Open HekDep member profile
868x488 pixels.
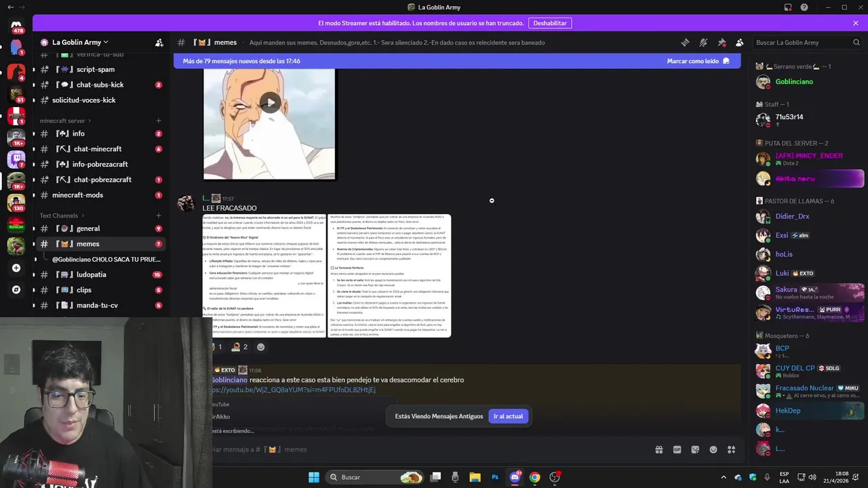[810, 411]
